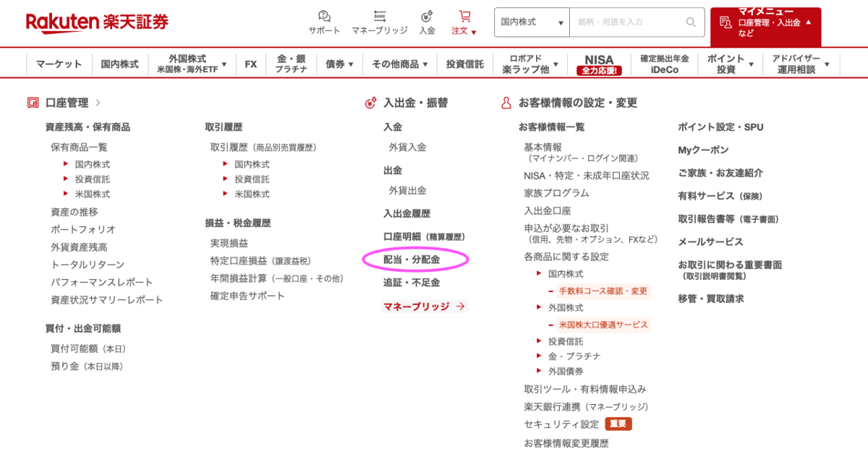Open 入出金履歴 link
The image size is (868, 457).
click(407, 213)
